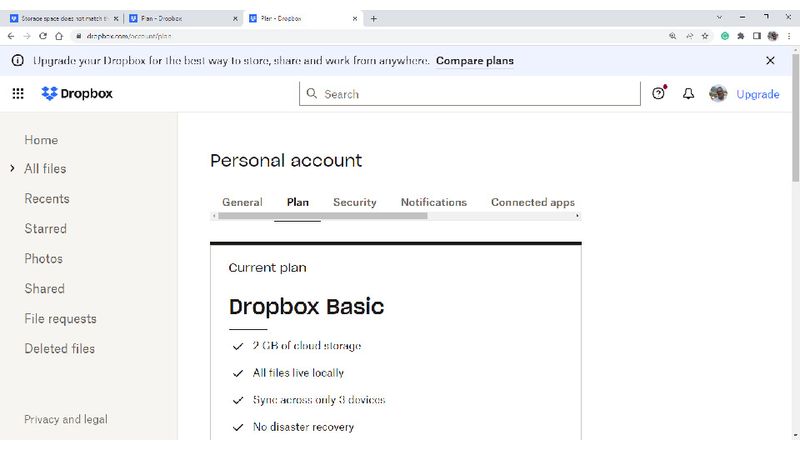Click the tab strip left scroll arrow
Screen dimensions: 800x450
[x=214, y=216]
